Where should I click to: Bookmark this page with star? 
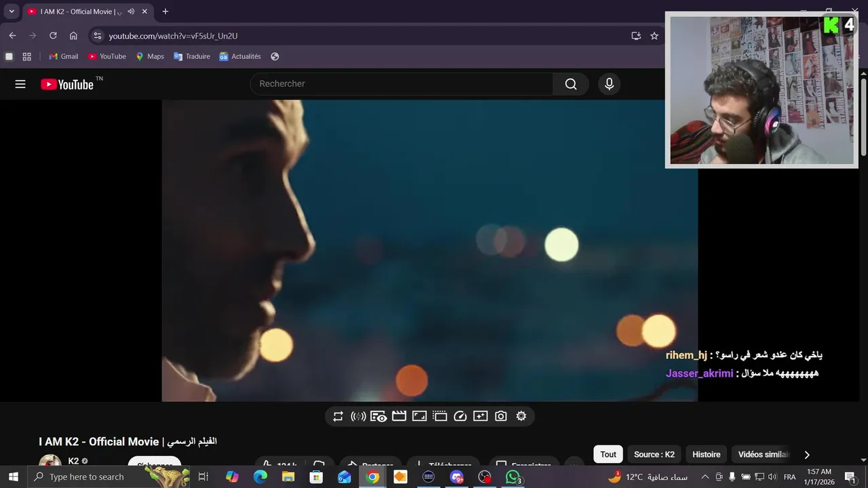point(654,36)
